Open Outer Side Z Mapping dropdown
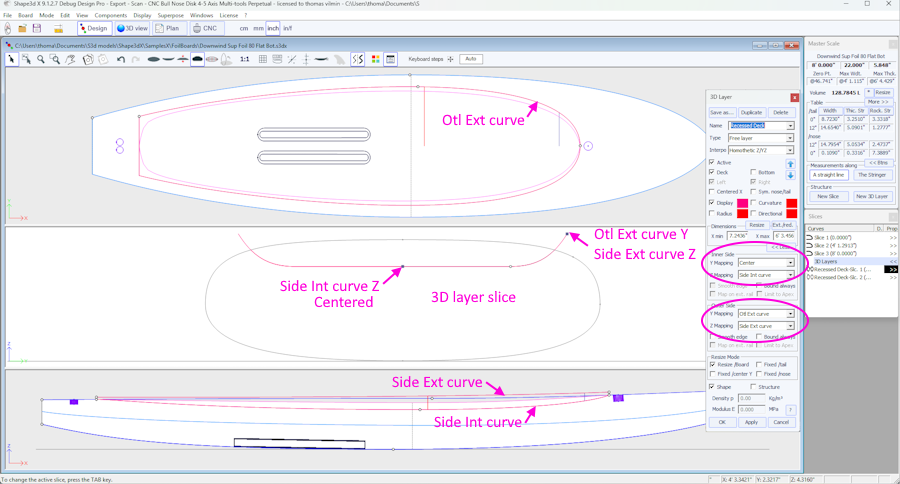Viewport: 900px width, 484px height. (790, 326)
